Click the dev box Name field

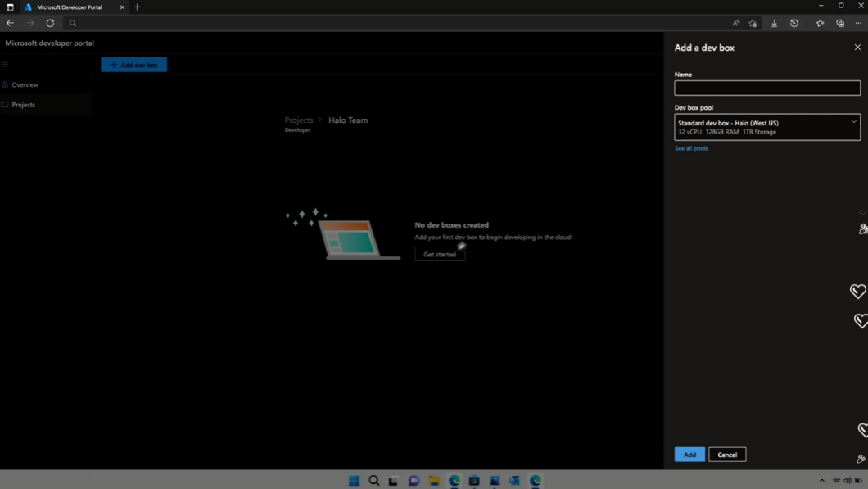[x=767, y=88]
